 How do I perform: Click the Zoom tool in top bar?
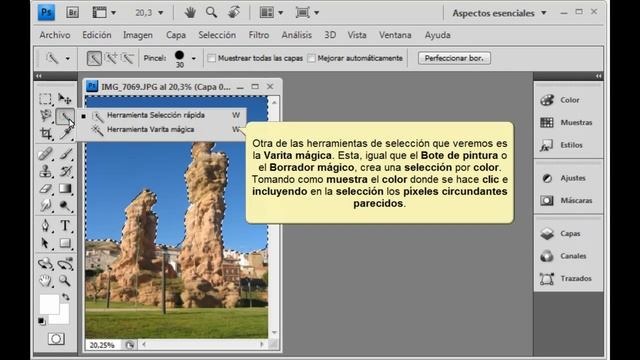tap(211, 13)
